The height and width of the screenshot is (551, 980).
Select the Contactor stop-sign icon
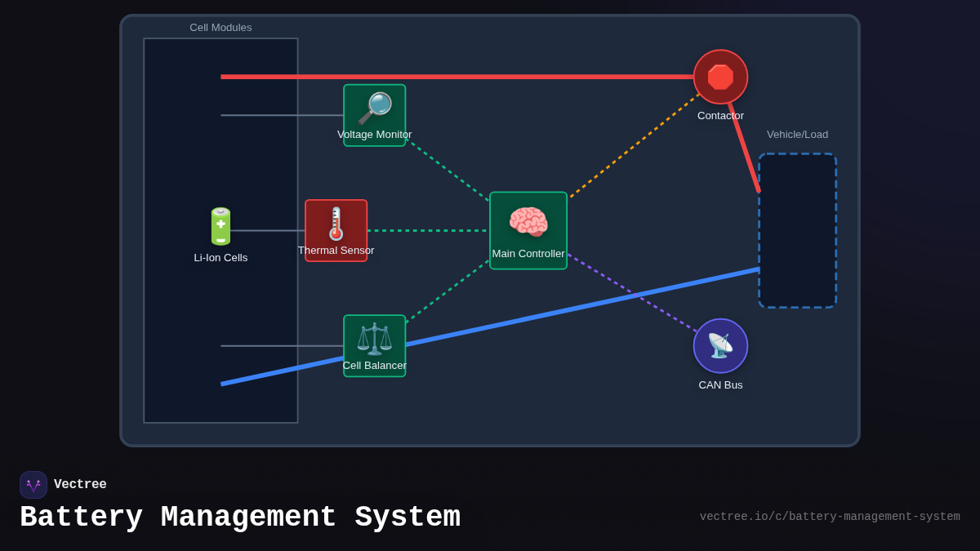pos(720,77)
